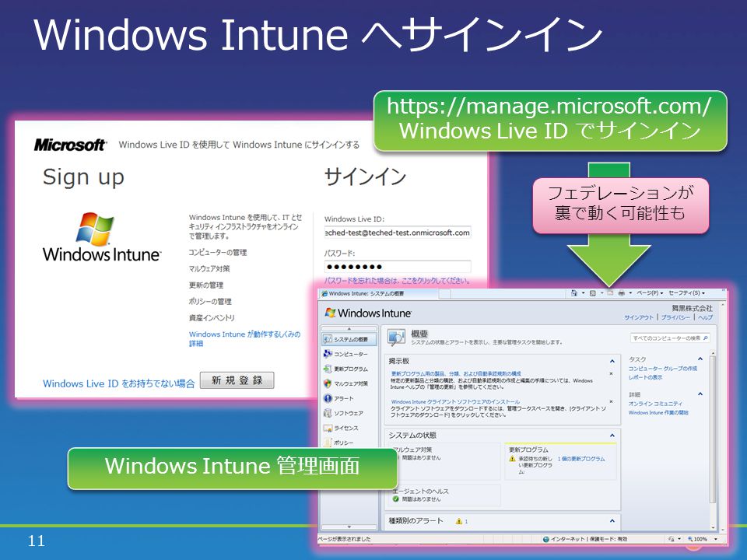Open Windows Intune クライアント ソフトウェアのインストール link
Image resolution: width=747 pixels, height=560 pixels.
455,402
